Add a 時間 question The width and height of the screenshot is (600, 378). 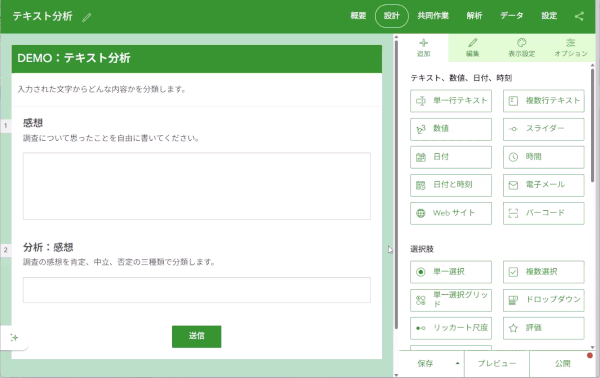pyautogui.click(x=543, y=157)
